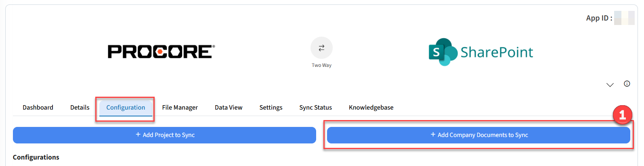Click the 'Two Way' text label
This screenshot has height=166, width=644.
point(321,65)
